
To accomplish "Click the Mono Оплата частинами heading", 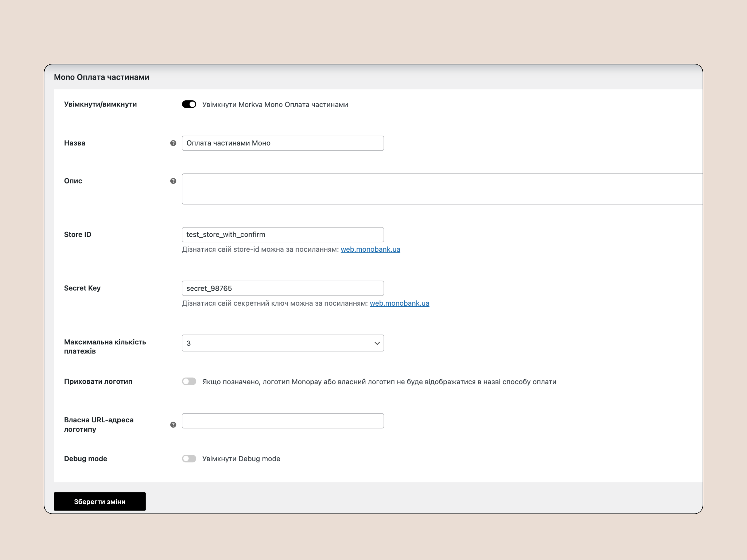I will [102, 77].
